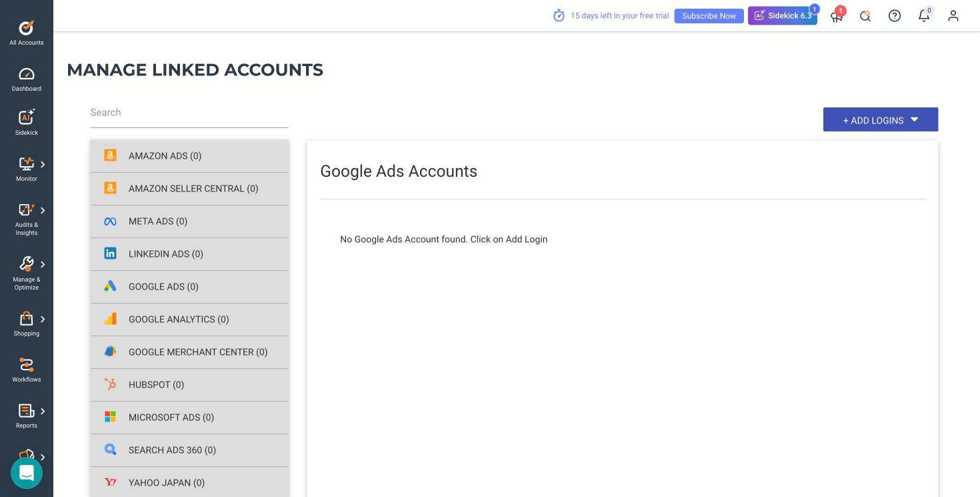
Task: Expand the Audits & Insights chevron
Action: [43, 210]
